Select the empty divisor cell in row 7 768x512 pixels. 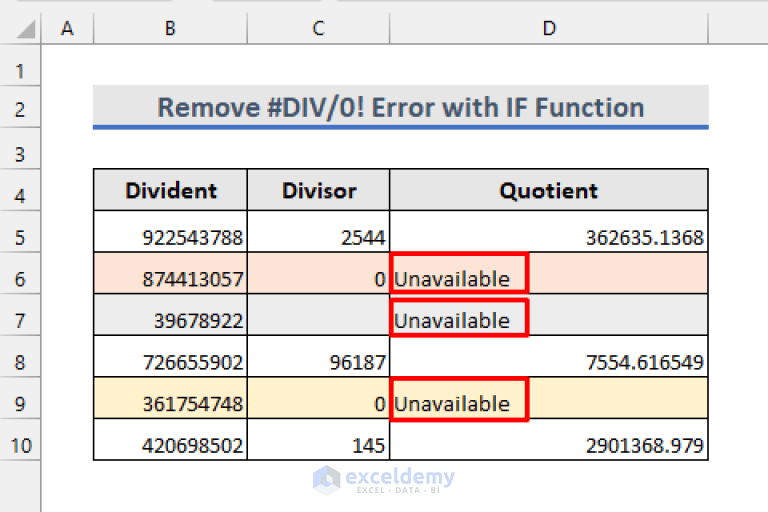click(x=318, y=315)
